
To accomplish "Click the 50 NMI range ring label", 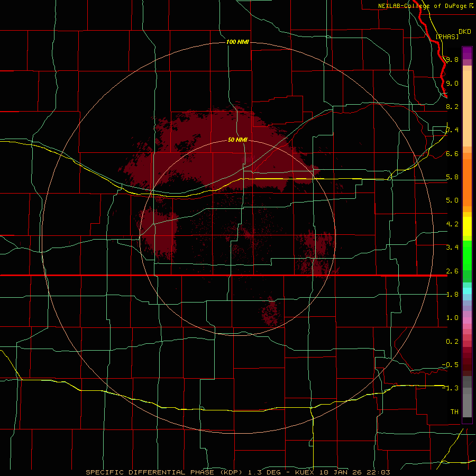I will pos(237,140).
